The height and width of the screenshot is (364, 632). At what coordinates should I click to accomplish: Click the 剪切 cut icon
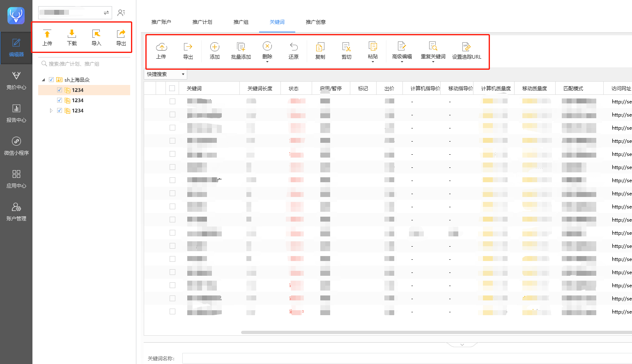tap(347, 47)
